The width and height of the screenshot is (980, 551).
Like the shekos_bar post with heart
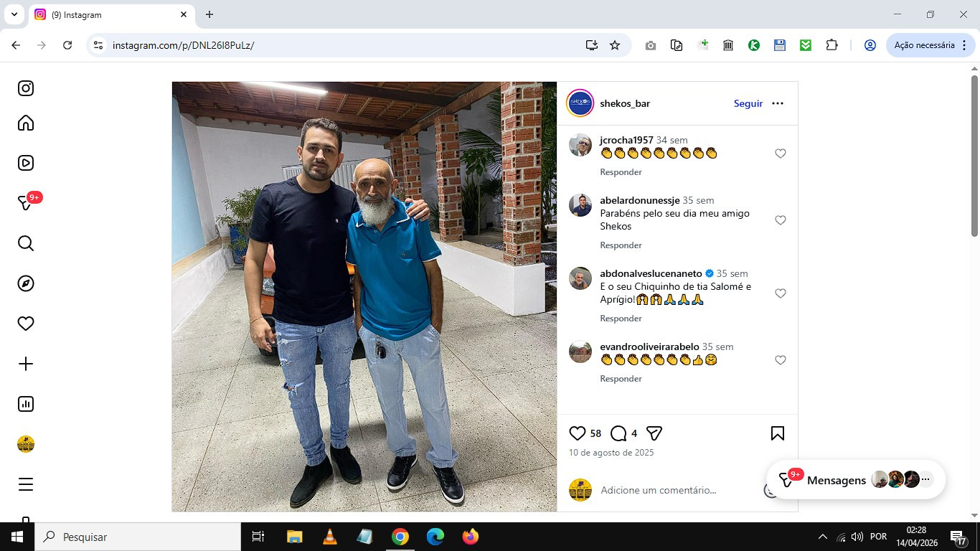[578, 433]
